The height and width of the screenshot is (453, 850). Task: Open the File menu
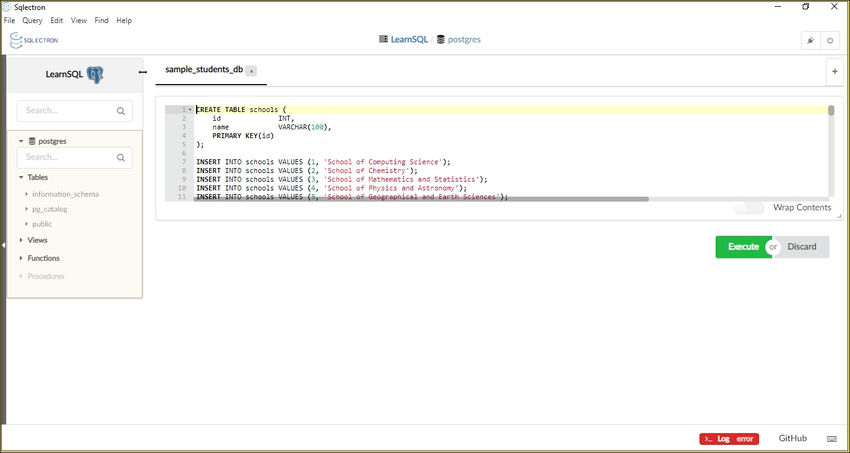coord(9,21)
